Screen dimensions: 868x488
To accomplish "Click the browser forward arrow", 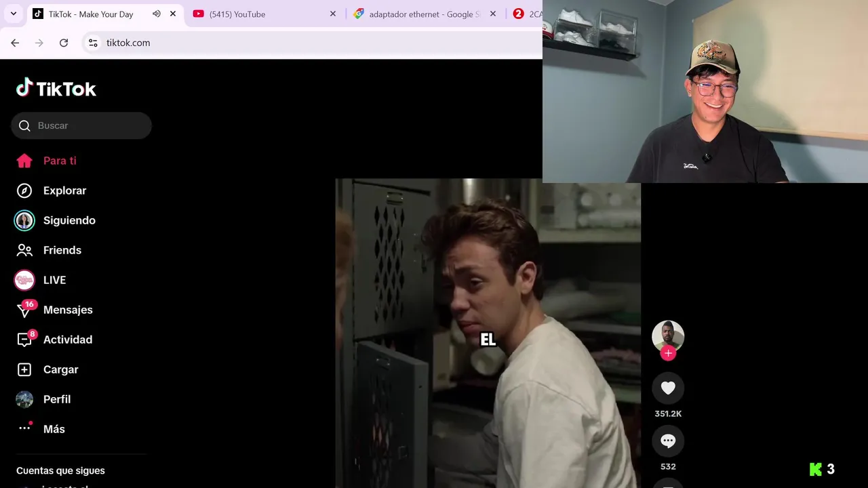I will [39, 43].
